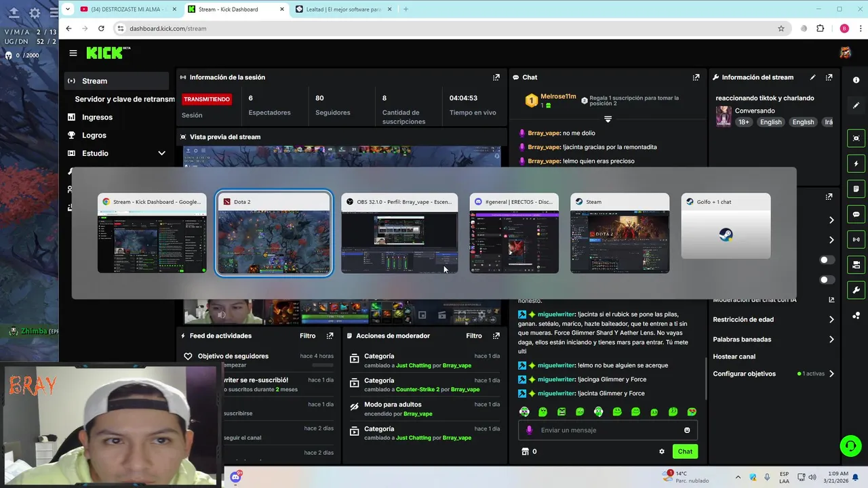
Task: Edit the stream info with the pencil icon
Action: click(812, 77)
